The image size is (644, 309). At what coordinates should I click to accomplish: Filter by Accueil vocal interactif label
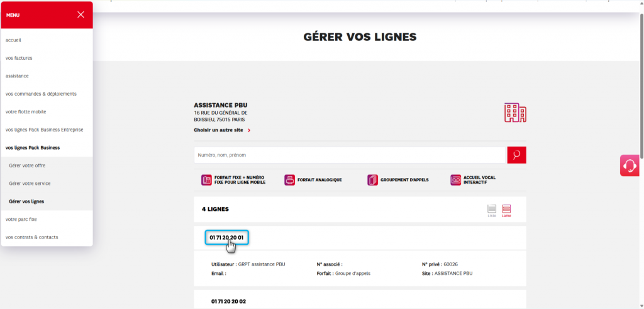coord(479,180)
